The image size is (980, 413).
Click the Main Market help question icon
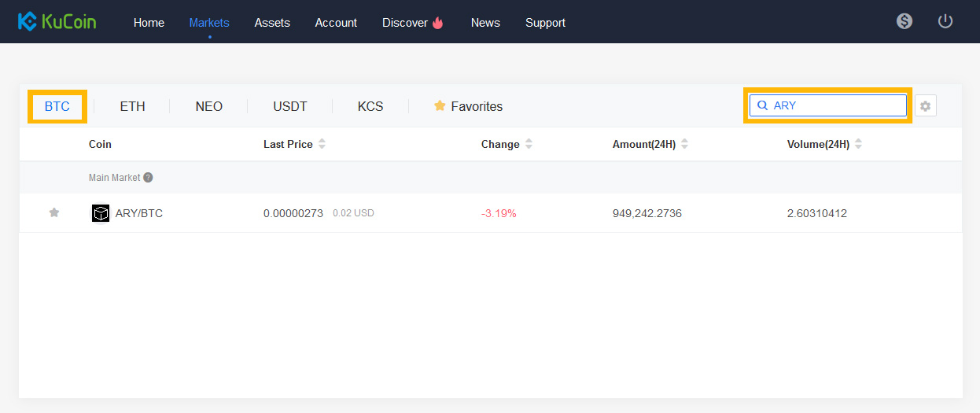pos(148,178)
